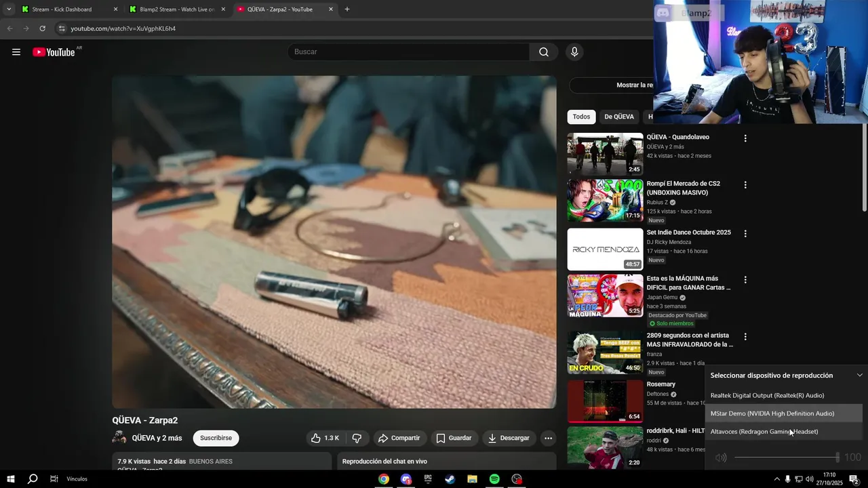
Task: Open Task View on taskbar
Action: point(54,479)
